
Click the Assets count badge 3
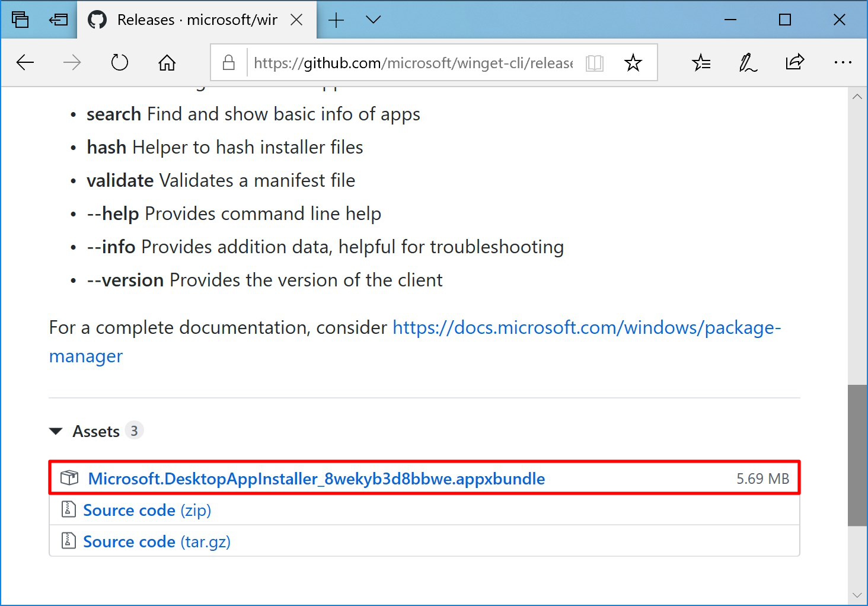point(135,430)
